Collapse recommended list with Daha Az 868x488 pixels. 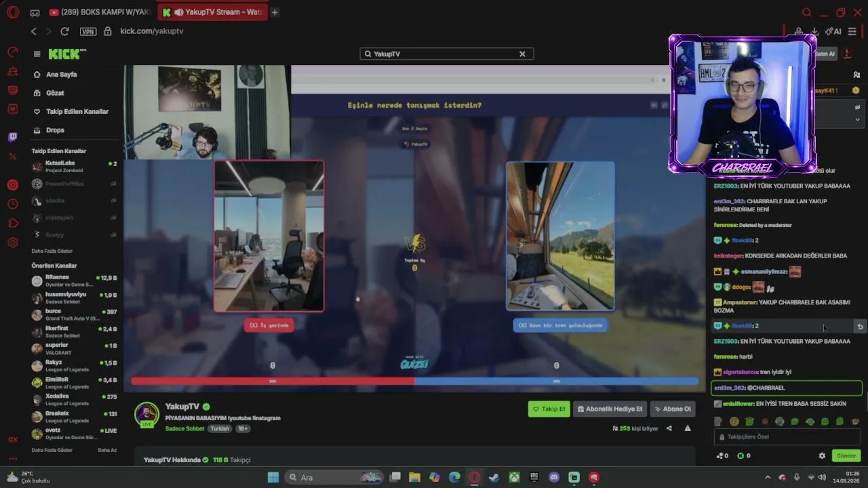[107, 450]
